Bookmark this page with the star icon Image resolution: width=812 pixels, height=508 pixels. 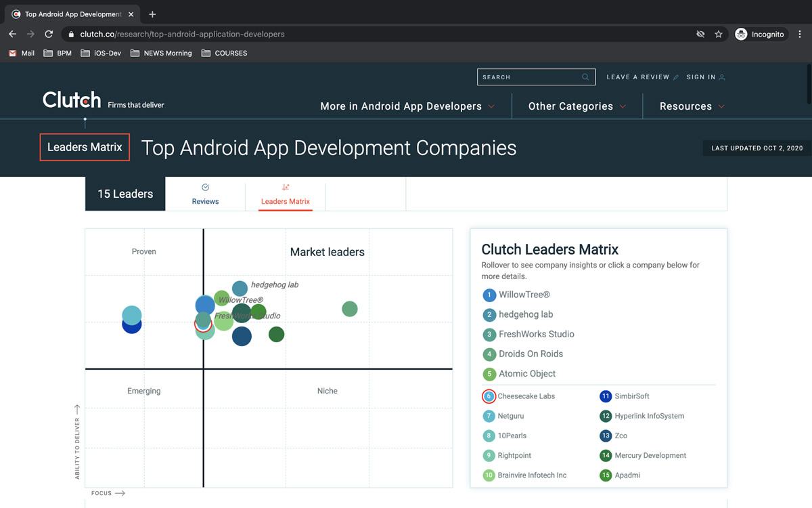[719, 34]
